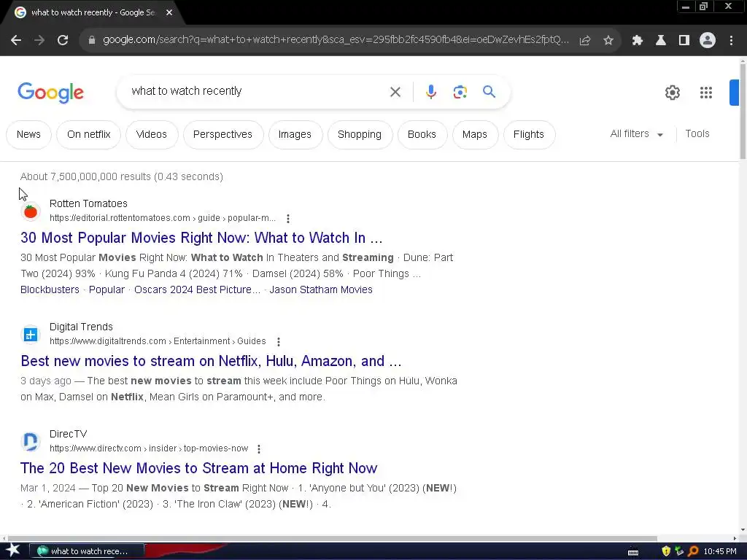Switch to Shopping results
The height and width of the screenshot is (560, 747).
[360, 134]
